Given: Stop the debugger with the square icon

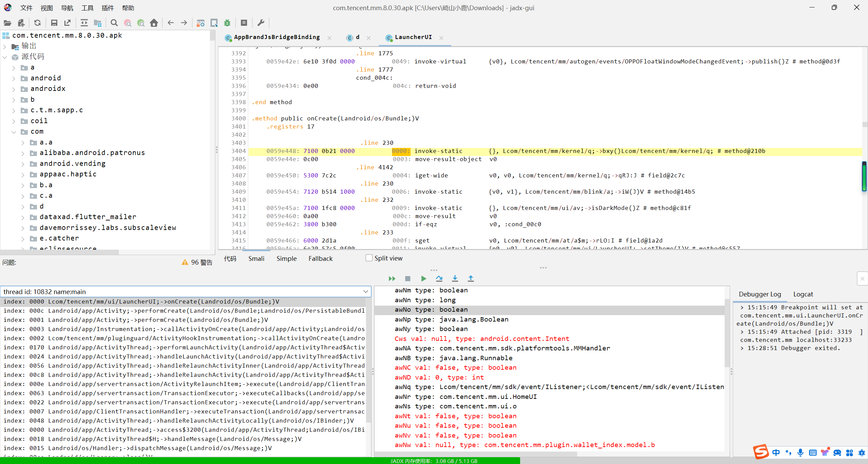Looking at the screenshot, I should pyautogui.click(x=408, y=278).
